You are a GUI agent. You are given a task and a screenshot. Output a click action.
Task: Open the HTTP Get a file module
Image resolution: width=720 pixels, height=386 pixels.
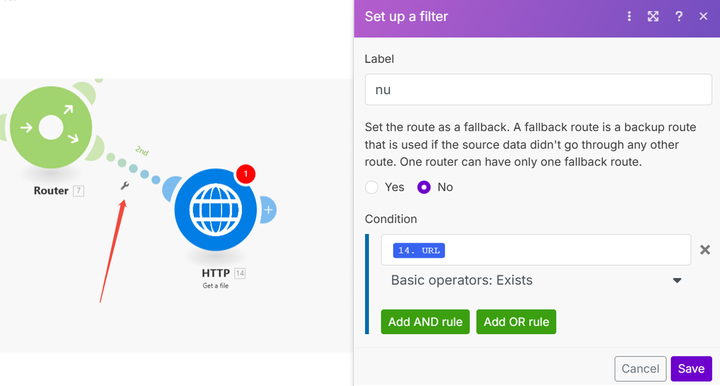[215, 210]
